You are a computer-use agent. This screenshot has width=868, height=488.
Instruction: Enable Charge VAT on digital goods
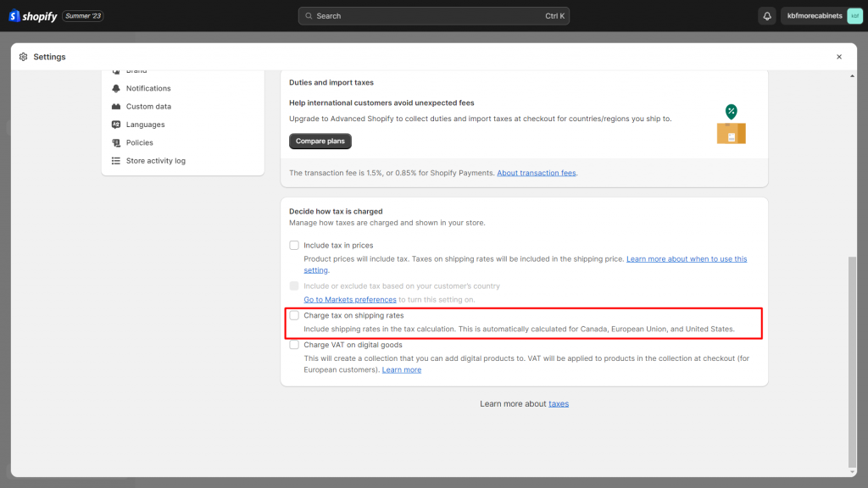tap(294, 345)
